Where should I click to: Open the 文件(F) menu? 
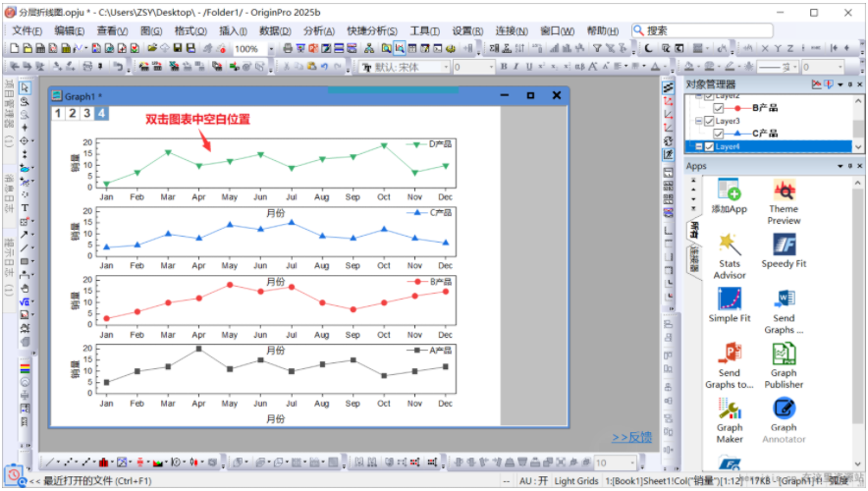tap(27, 31)
